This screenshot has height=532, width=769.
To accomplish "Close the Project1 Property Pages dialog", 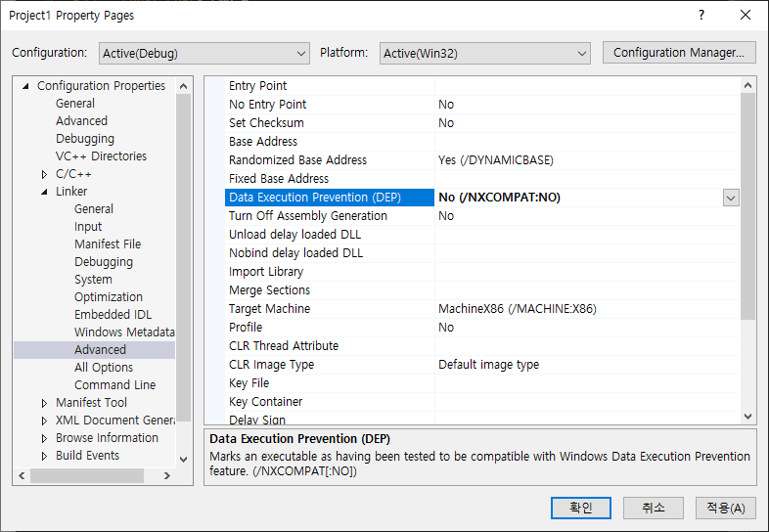I will [746, 16].
